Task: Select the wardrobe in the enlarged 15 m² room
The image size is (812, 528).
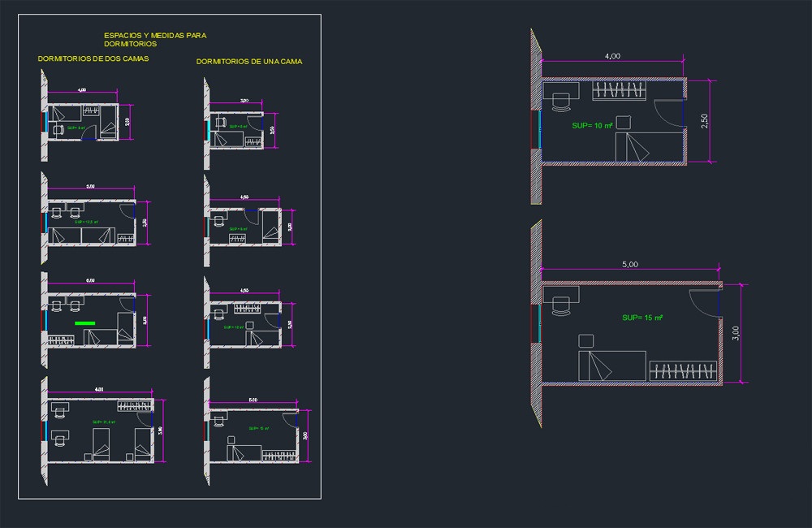Action: tap(684, 371)
